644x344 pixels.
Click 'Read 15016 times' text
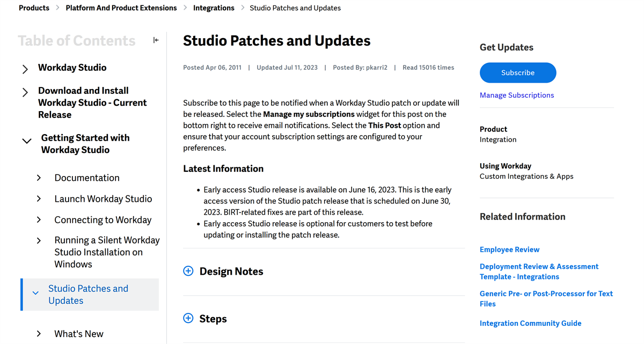pyautogui.click(x=428, y=68)
